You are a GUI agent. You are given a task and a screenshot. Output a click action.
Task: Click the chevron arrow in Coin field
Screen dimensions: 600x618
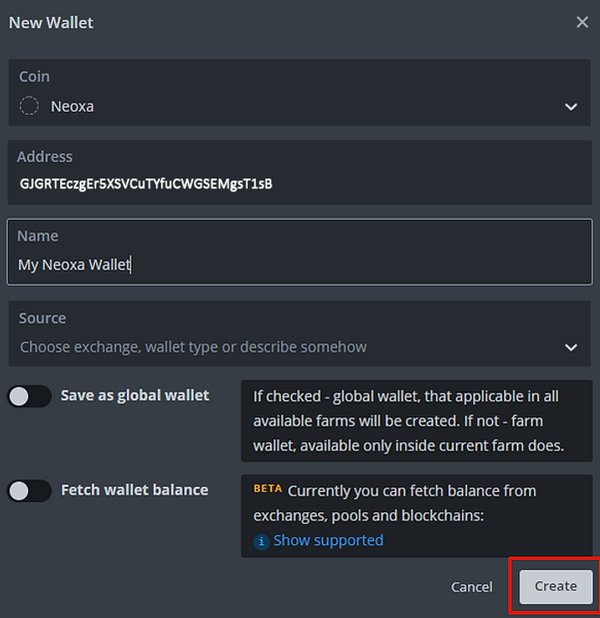coord(570,107)
